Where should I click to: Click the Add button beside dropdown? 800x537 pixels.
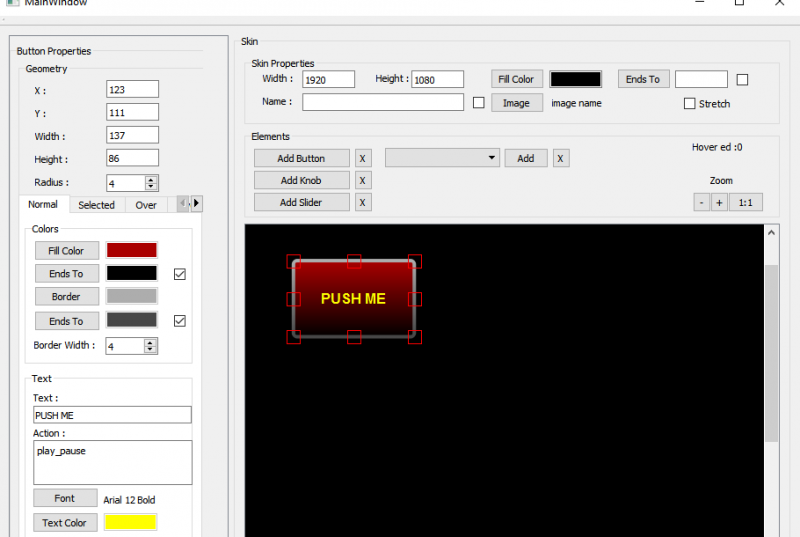[526, 158]
